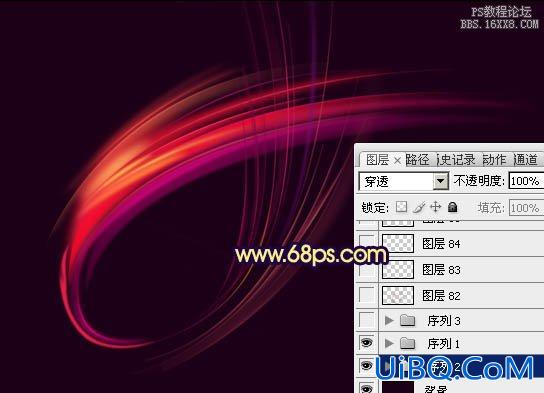Image resolution: width=544 pixels, height=393 pixels.
Task: Click the background layer thumbnail
Action: pyautogui.click(x=398, y=387)
